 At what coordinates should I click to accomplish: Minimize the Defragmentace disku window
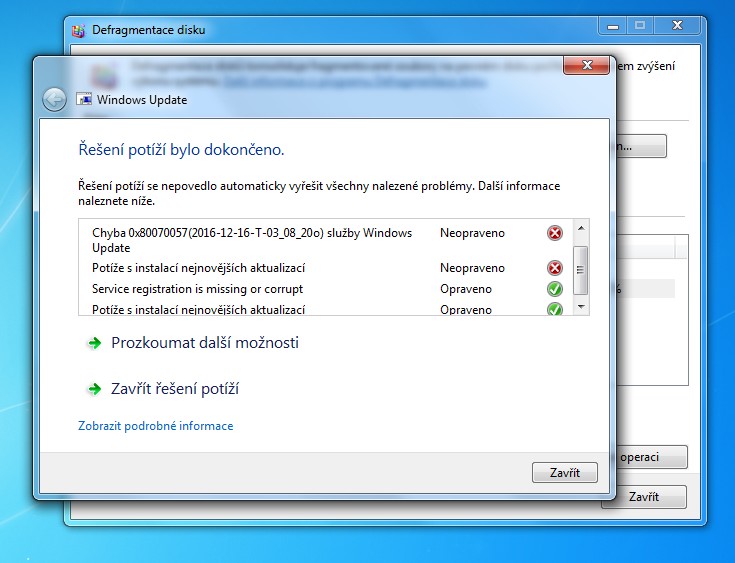pos(613,25)
